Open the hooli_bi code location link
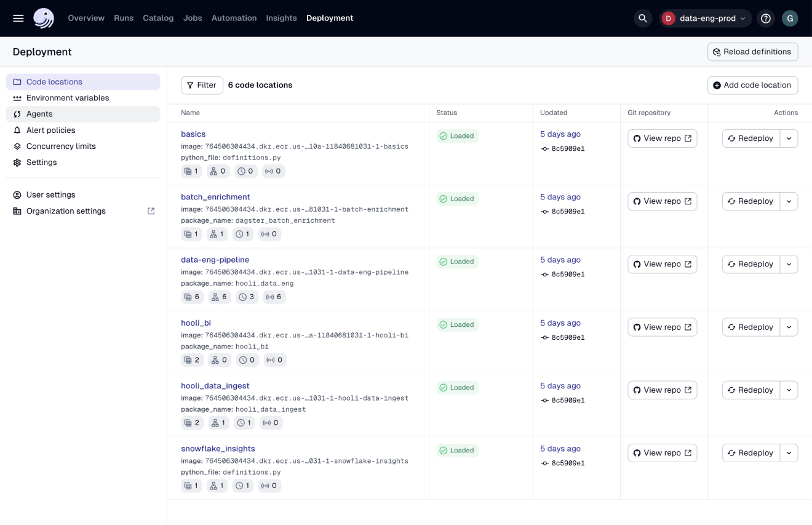Image resolution: width=812 pixels, height=525 pixels. click(x=196, y=323)
